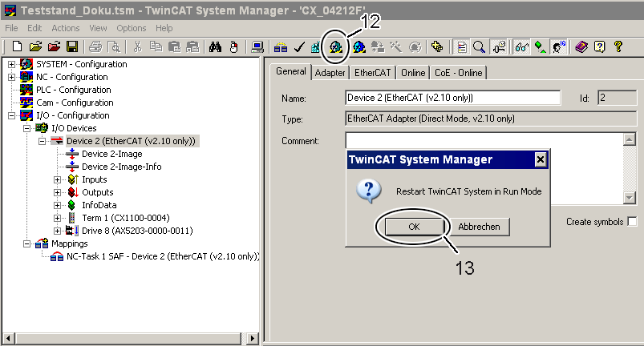Open the Actions menu
This screenshot has height=346, width=644.
66,28
